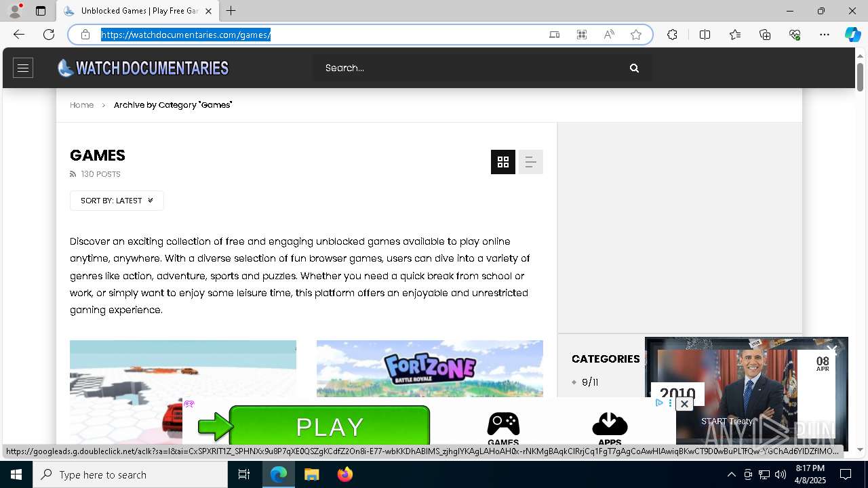868x488 pixels.
Task: Click the 8:17 PM clock
Action: click(x=810, y=468)
